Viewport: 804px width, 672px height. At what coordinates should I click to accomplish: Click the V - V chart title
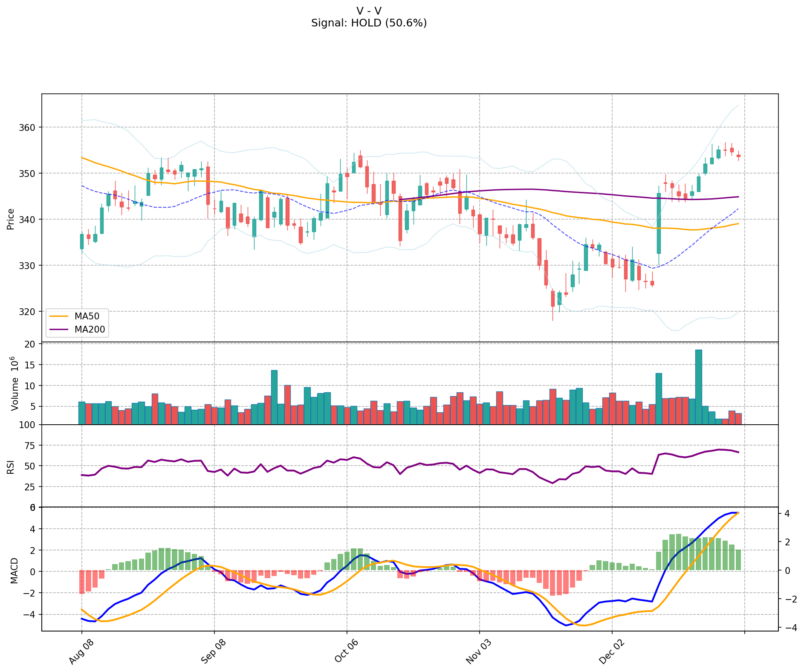369,11
